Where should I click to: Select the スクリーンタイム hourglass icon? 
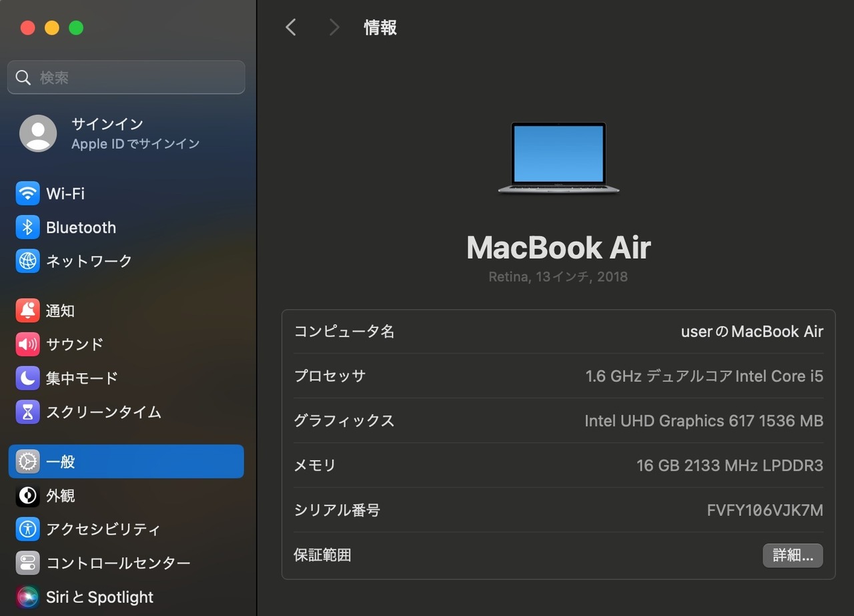coord(27,412)
